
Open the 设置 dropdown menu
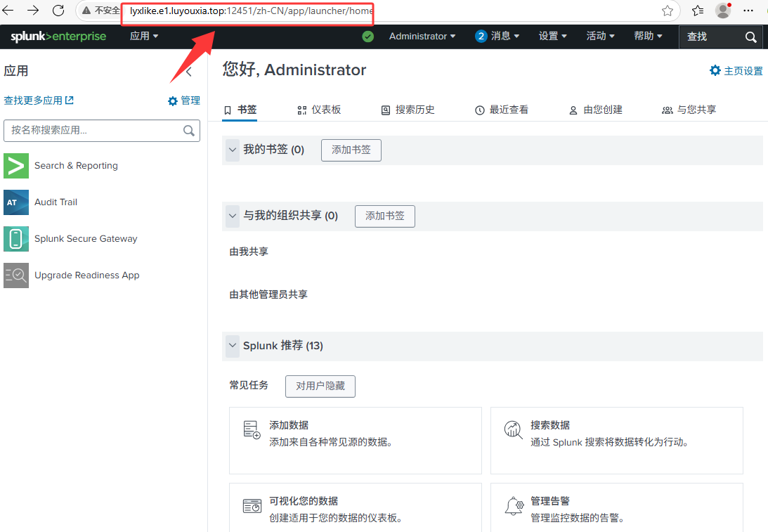click(x=552, y=37)
